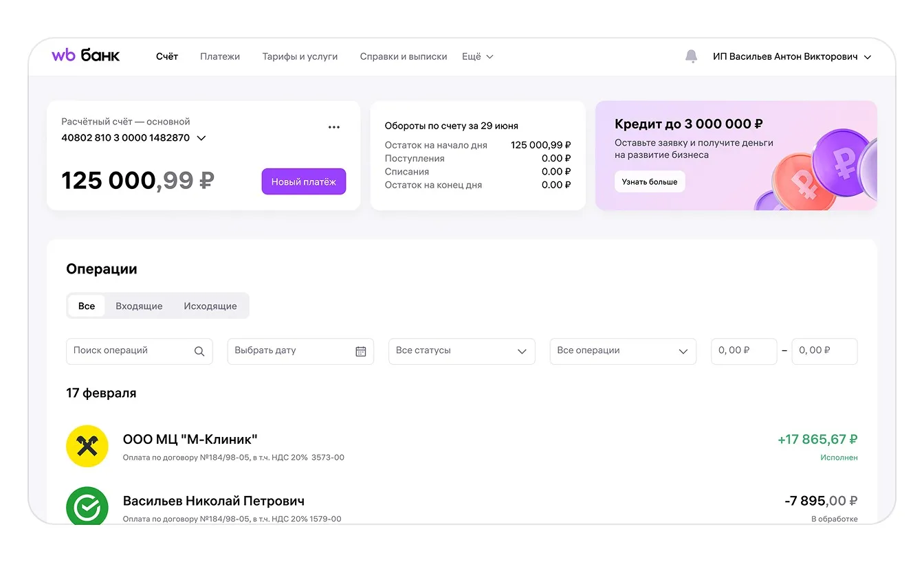Click Узнать больше on credit banner
This screenshot has width=924, height=562.
[x=650, y=181]
